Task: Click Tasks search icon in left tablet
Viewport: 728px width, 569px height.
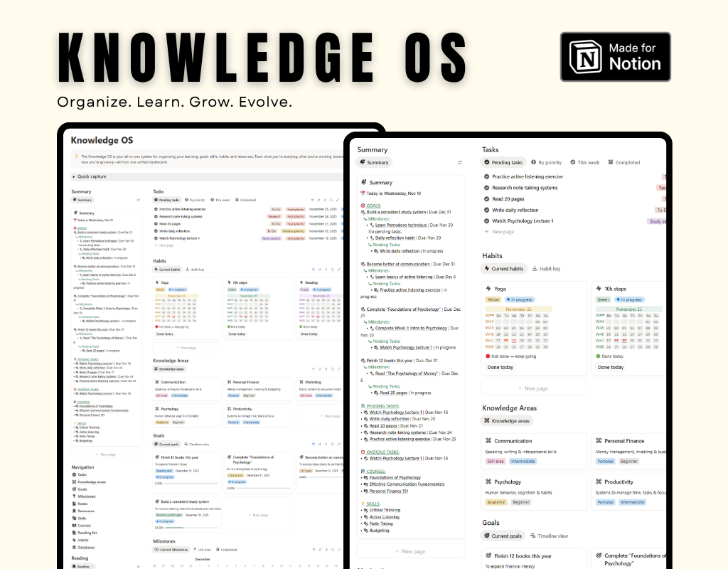Action: [331, 200]
